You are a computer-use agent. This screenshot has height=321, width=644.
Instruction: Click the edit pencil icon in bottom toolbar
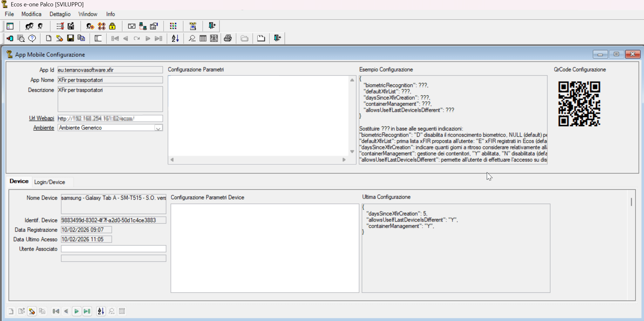click(32, 311)
